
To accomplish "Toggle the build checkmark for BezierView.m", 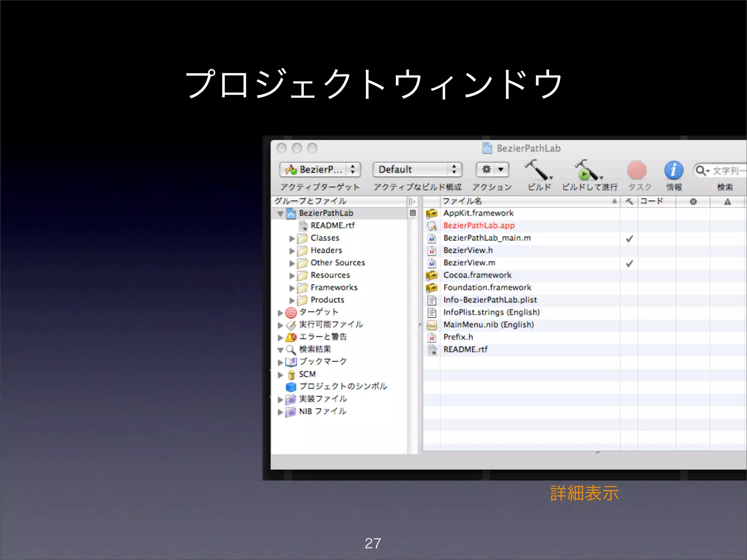I will 629,264.
